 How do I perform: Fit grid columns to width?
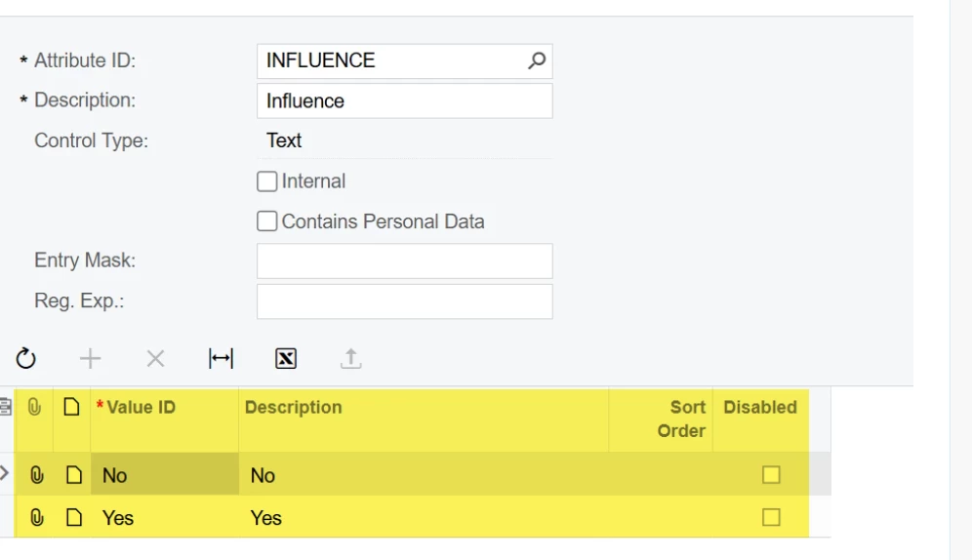(x=222, y=359)
